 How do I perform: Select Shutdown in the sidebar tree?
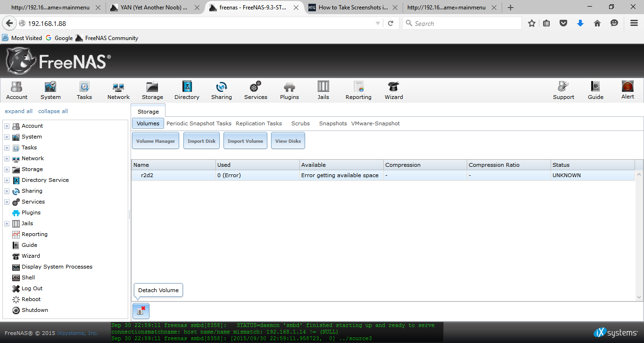[x=35, y=310]
